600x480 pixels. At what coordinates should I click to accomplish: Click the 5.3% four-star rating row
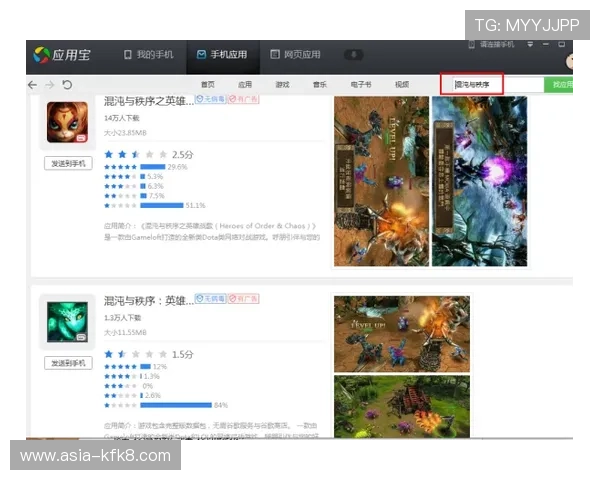pos(134,176)
